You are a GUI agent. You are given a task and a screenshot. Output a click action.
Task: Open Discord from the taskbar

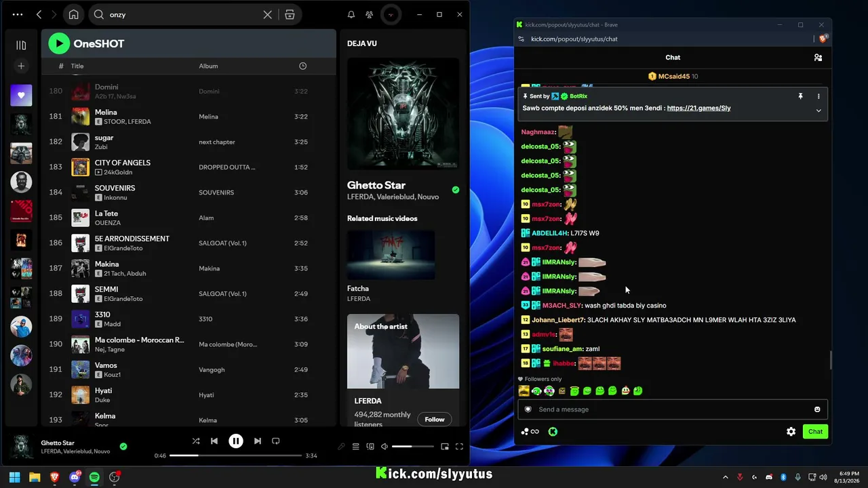(75, 477)
